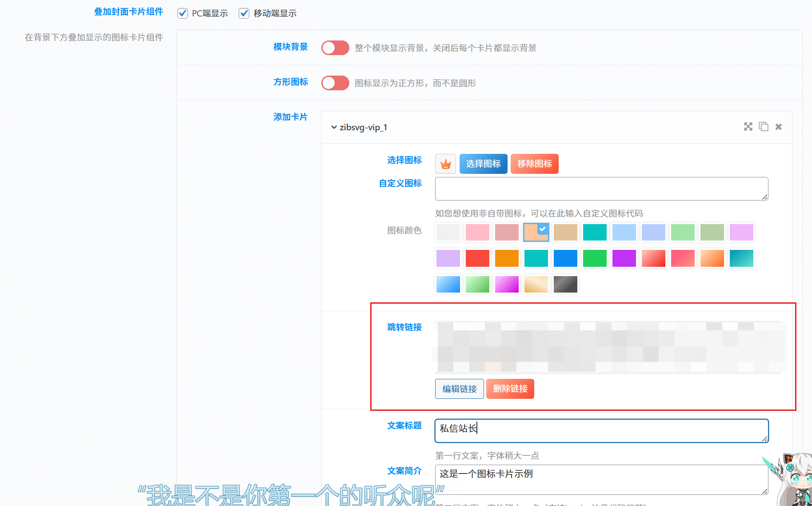
Task: Remove the zibsvg-vip_1 card with X icon
Action: click(x=778, y=127)
